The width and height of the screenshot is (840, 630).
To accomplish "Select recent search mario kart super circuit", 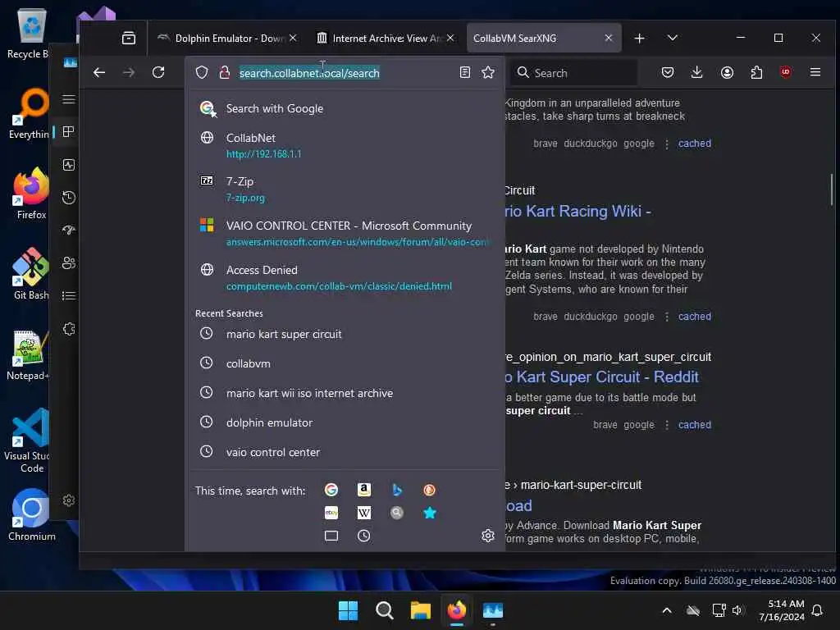I will point(345,334).
